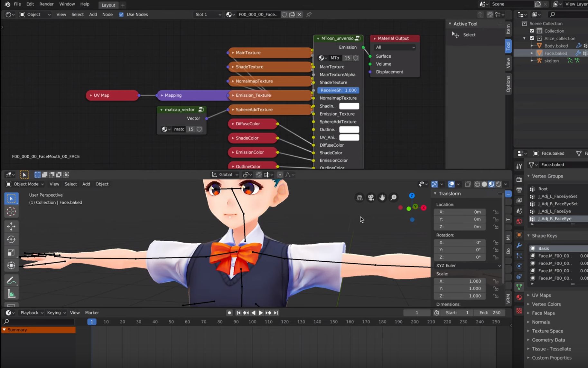This screenshot has height=368, width=588.
Task: Select the Select Box tool in viewport
Action: pos(11,199)
